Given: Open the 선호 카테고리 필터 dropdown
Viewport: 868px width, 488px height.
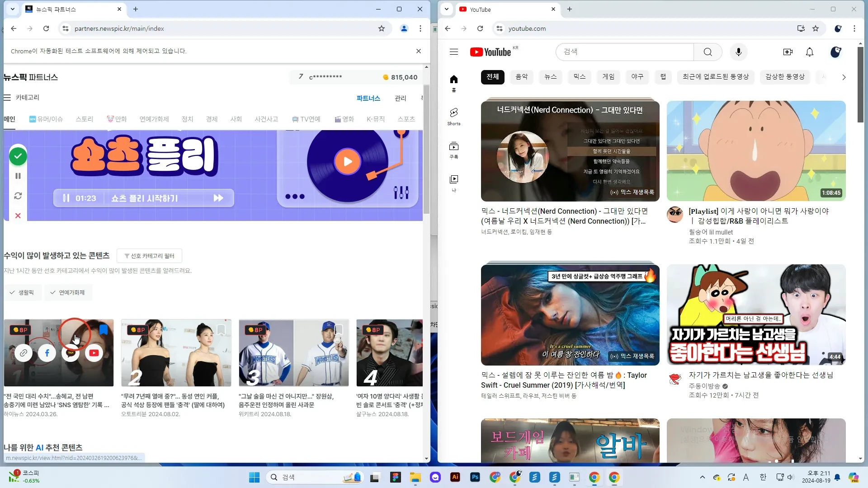Looking at the screenshot, I should [149, 256].
